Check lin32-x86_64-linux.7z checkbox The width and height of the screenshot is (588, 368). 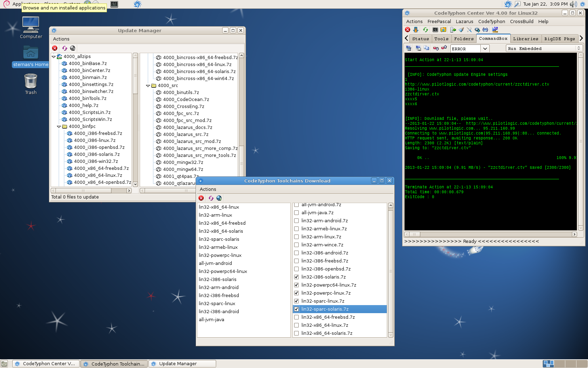click(x=296, y=325)
